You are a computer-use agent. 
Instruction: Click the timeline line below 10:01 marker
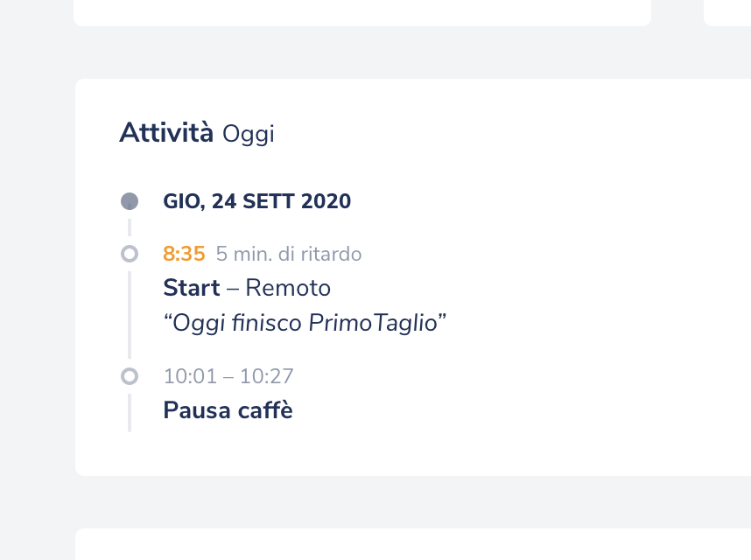point(130,413)
